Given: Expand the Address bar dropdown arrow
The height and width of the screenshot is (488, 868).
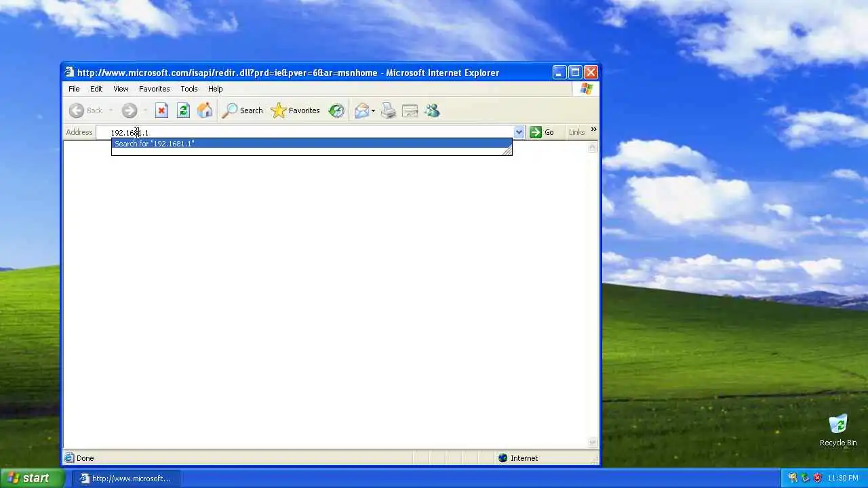Looking at the screenshot, I should pyautogui.click(x=519, y=132).
